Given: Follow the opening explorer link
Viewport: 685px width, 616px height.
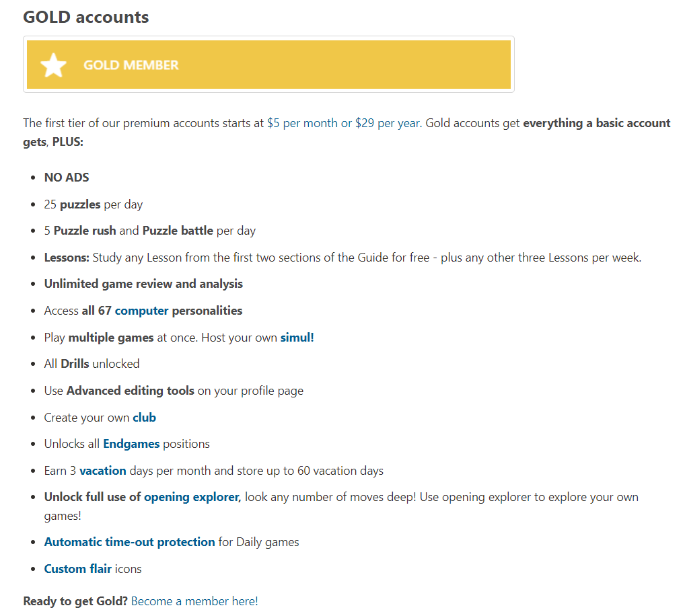Looking at the screenshot, I should pos(192,497).
